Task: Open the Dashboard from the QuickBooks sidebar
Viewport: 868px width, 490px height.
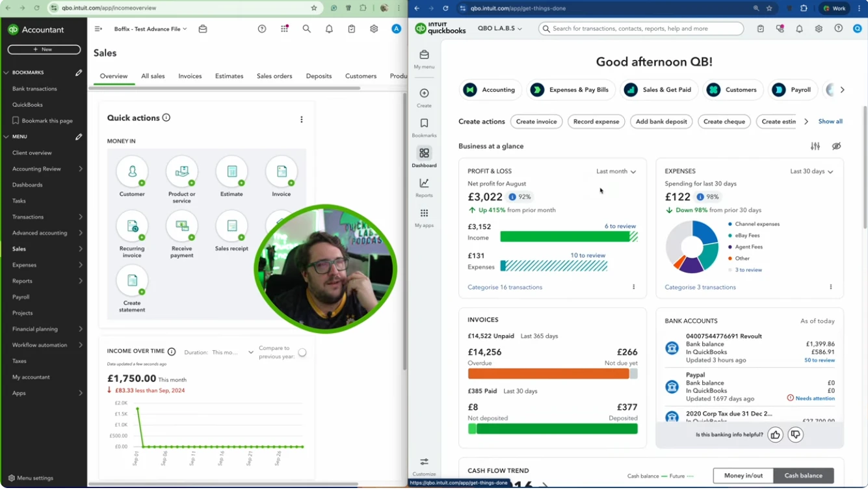Action: point(424,156)
